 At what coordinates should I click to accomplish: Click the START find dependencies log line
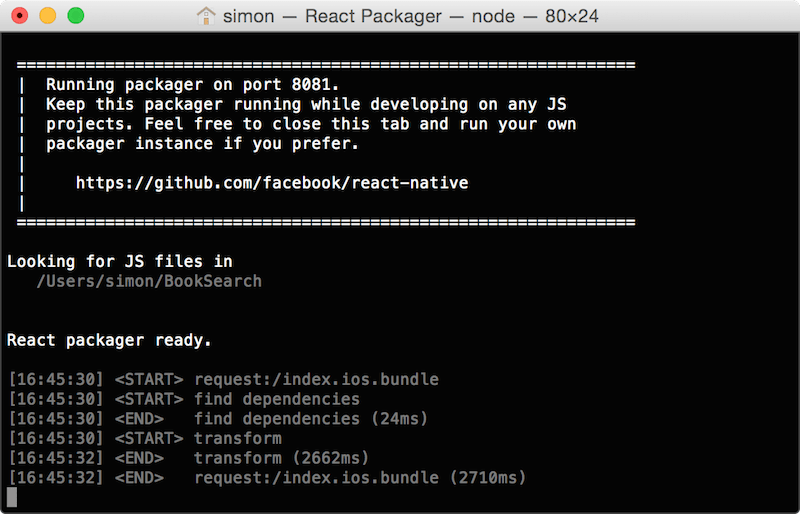pos(183,399)
